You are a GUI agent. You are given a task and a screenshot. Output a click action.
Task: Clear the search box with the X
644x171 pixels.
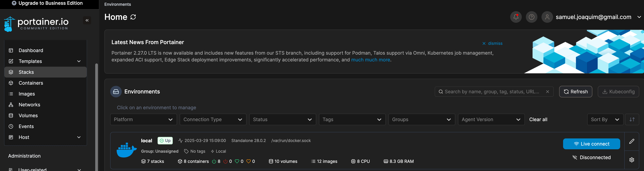(x=547, y=92)
